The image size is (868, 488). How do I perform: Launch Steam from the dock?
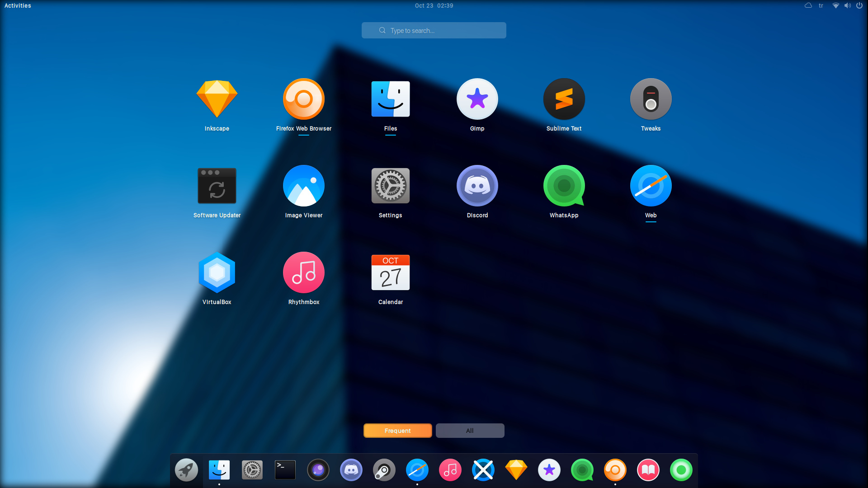tap(384, 470)
